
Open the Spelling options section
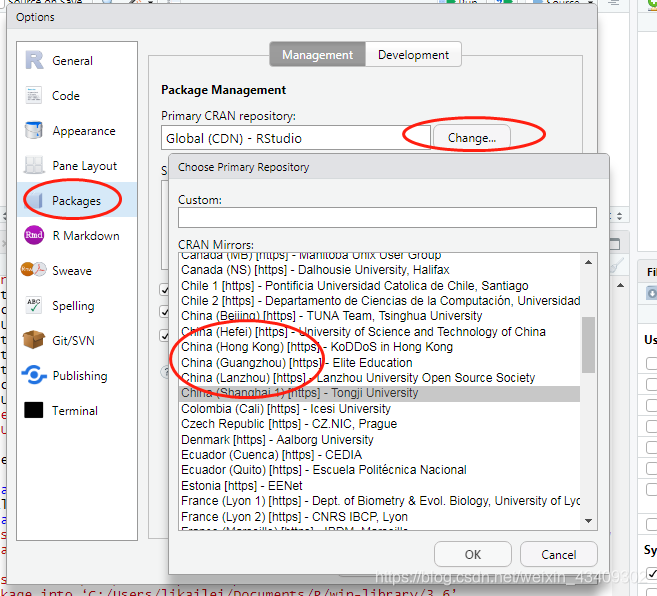77,306
